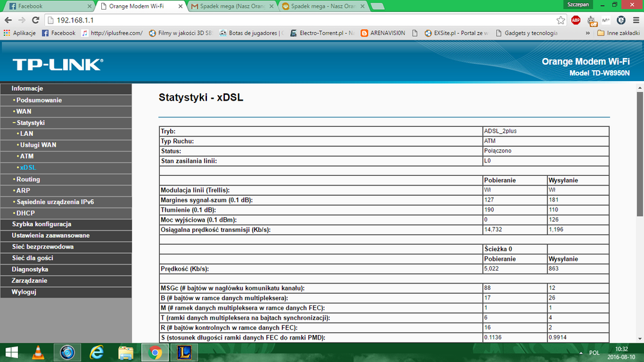Screen dimensions: 644x362
Task: Expand the Sieć bezprzewodowa section
Action: pyautogui.click(x=43, y=247)
